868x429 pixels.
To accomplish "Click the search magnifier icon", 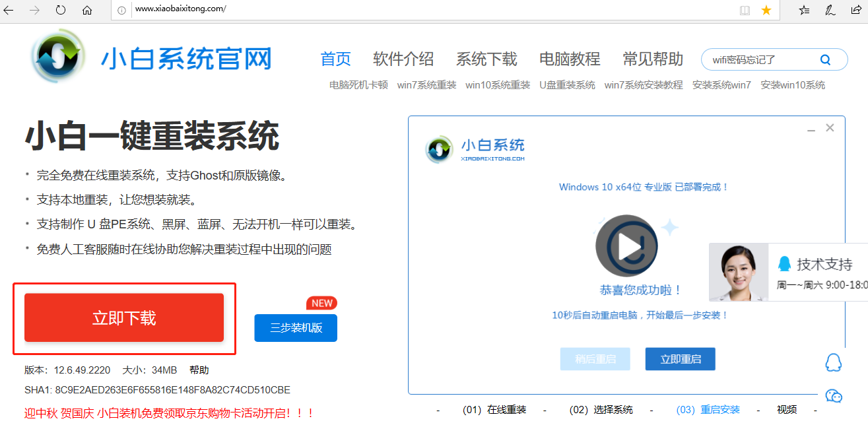I will click(825, 59).
